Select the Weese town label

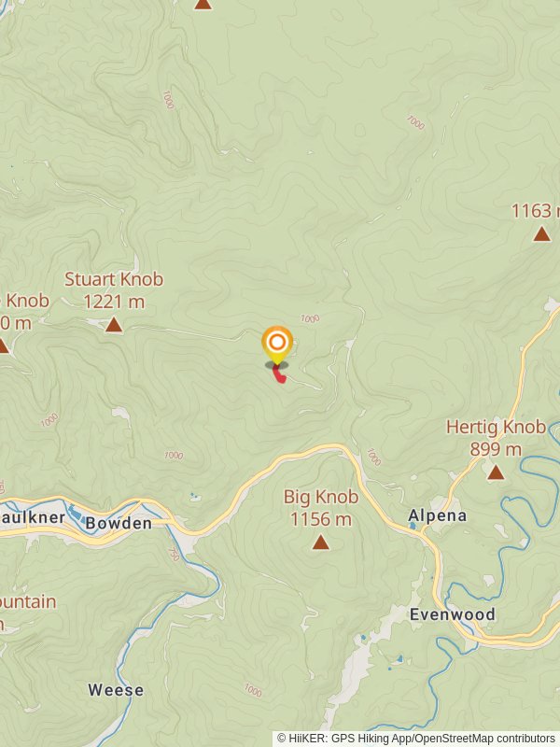[x=116, y=690]
